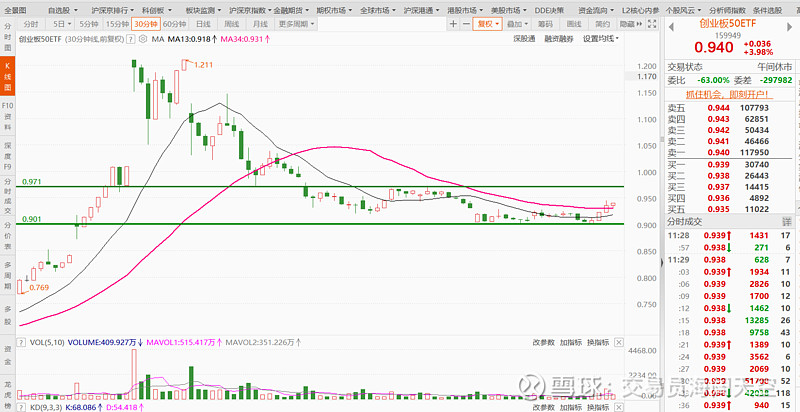The image size is (800, 412).
Task: Open the 美股市场 menu
Action: (509, 10)
